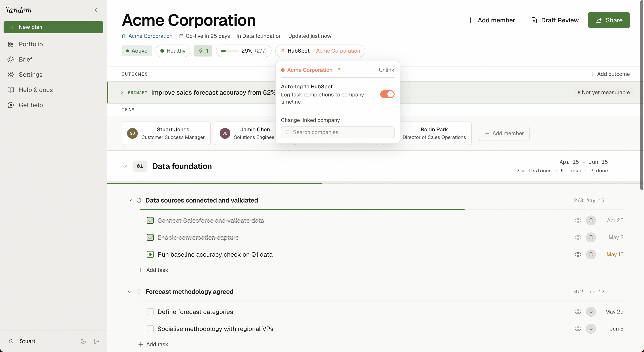
Task: Click assignee avatar for Enable conversation capture
Action: [591, 238]
